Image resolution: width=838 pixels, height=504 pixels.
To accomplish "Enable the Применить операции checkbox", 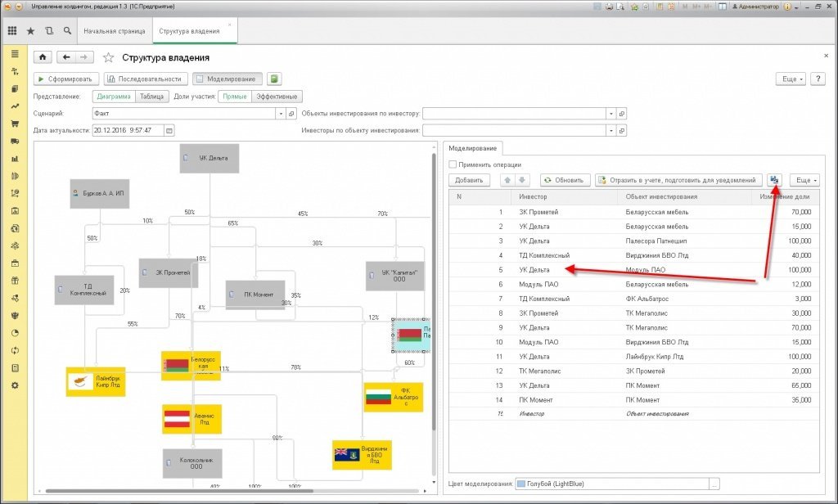I will pos(453,164).
